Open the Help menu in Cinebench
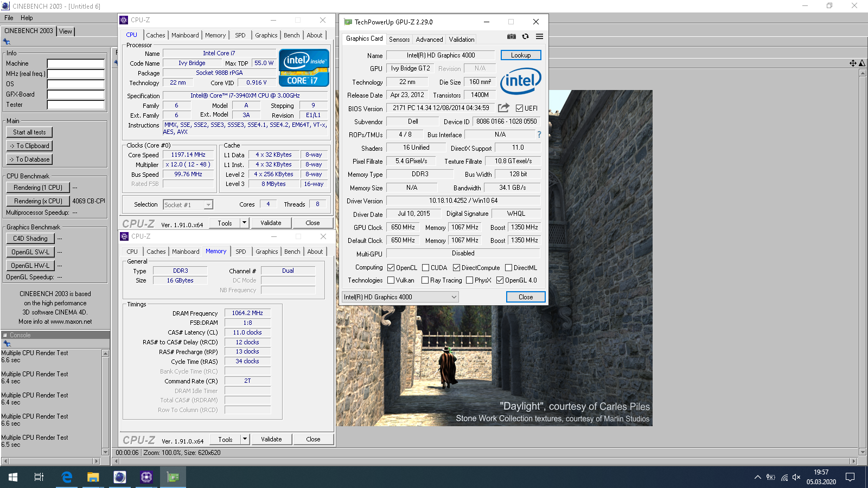Screen dimensions: 868x488 coord(27,18)
